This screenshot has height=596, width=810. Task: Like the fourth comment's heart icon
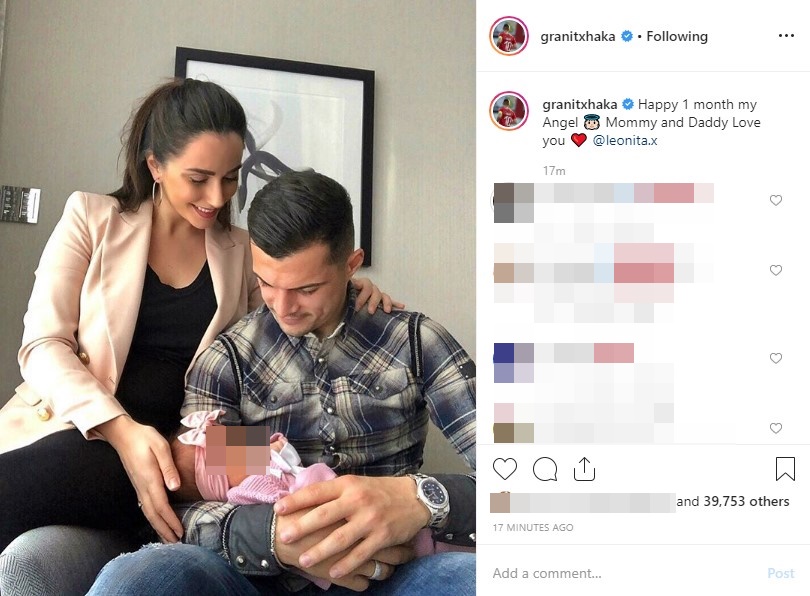(x=776, y=428)
